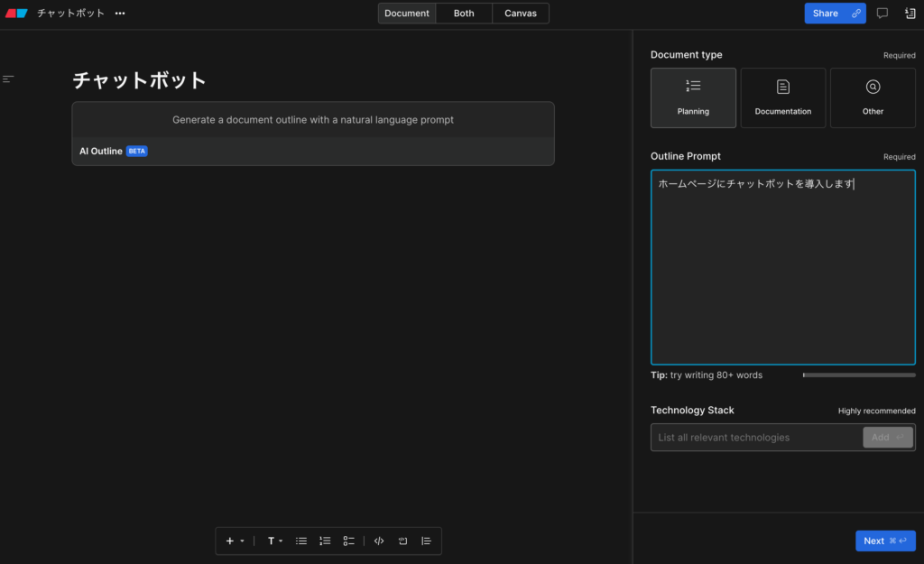The height and width of the screenshot is (564, 924).
Task: Switch to the Canvas view tab
Action: coord(521,13)
